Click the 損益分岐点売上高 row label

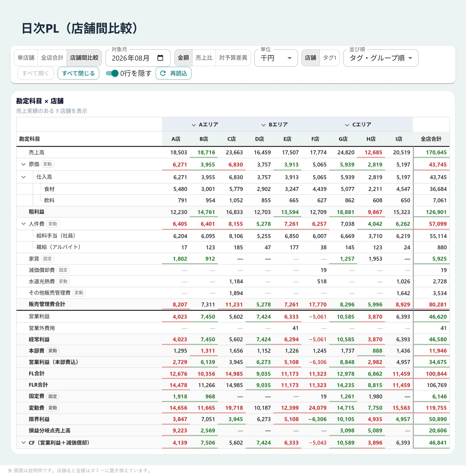click(x=50, y=431)
